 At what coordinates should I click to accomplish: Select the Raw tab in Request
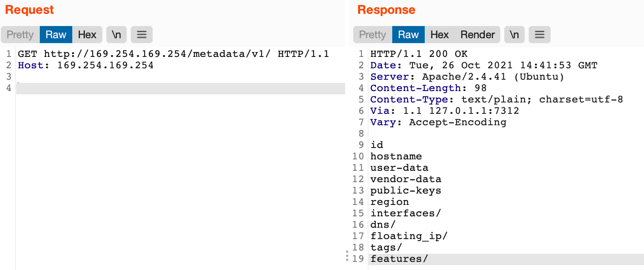(56, 35)
